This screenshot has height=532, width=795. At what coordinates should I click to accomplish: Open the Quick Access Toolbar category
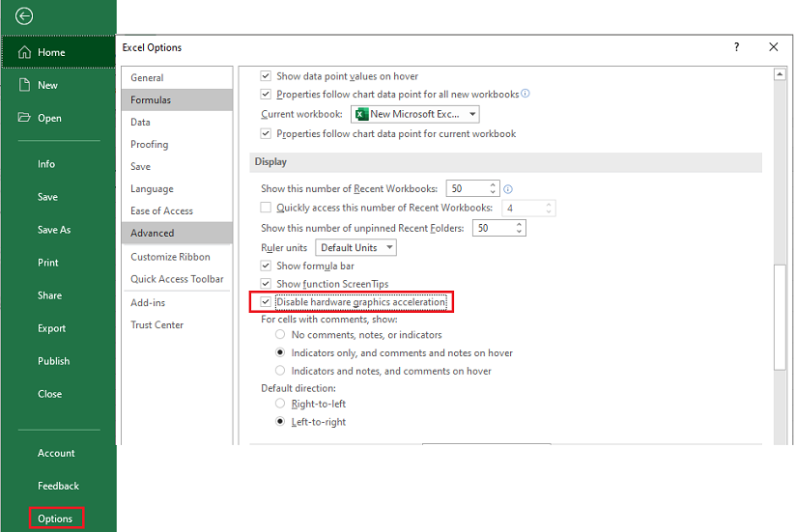click(177, 279)
